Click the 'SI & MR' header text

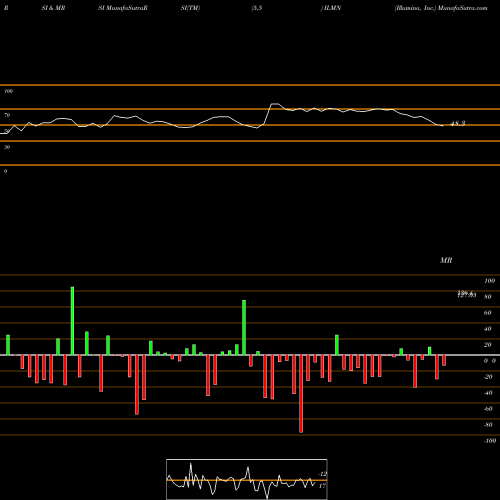tap(53, 8)
